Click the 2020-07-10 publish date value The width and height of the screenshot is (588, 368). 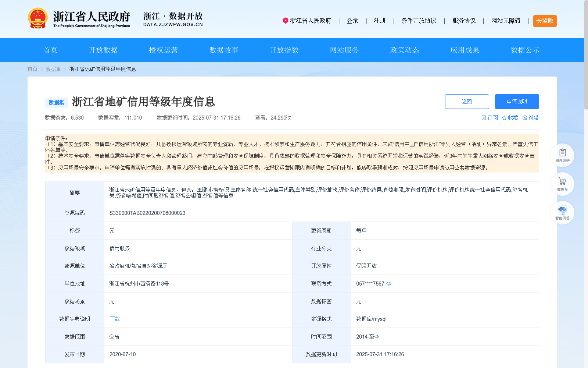tap(123, 354)
